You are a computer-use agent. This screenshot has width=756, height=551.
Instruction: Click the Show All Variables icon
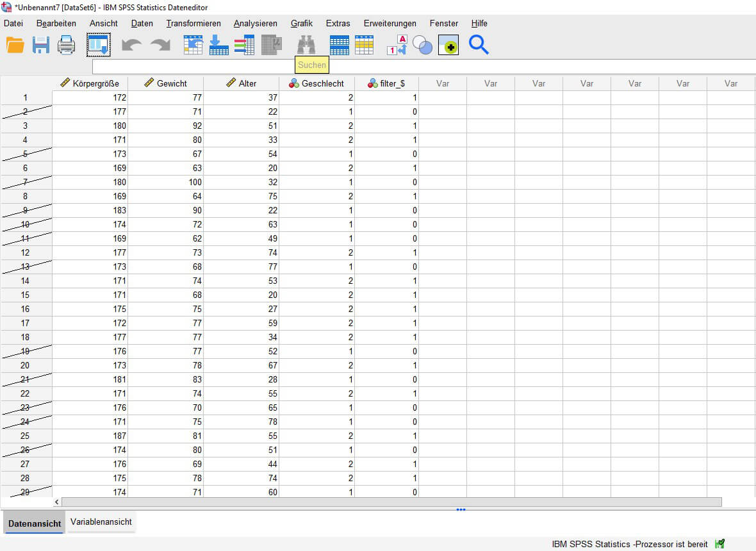point(448,45)
